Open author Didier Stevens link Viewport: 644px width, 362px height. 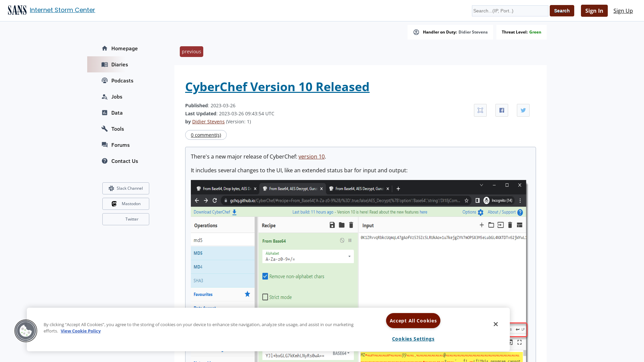208,122
